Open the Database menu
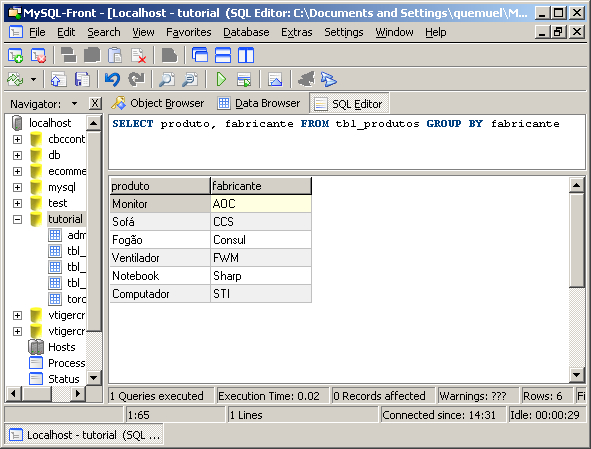The width and height of the screenshot is (591, 449). pyautogui.click(x=246, y=32)
